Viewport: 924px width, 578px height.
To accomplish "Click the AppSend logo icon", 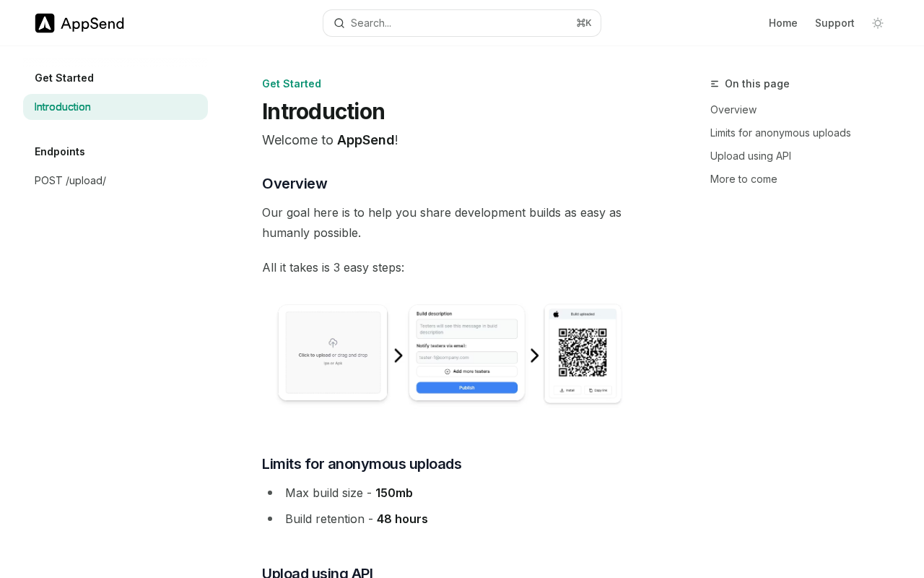I will 45,23.
